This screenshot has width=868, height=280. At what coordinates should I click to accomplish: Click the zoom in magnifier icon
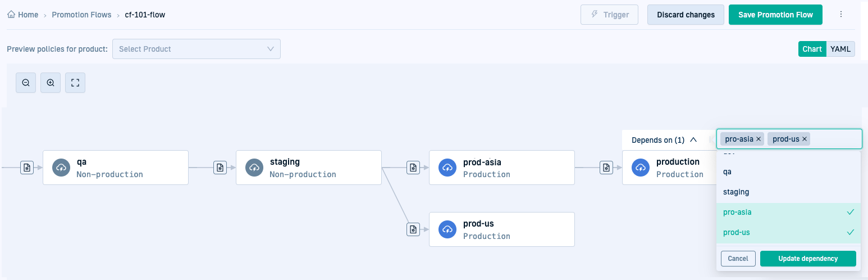(51, 83)
